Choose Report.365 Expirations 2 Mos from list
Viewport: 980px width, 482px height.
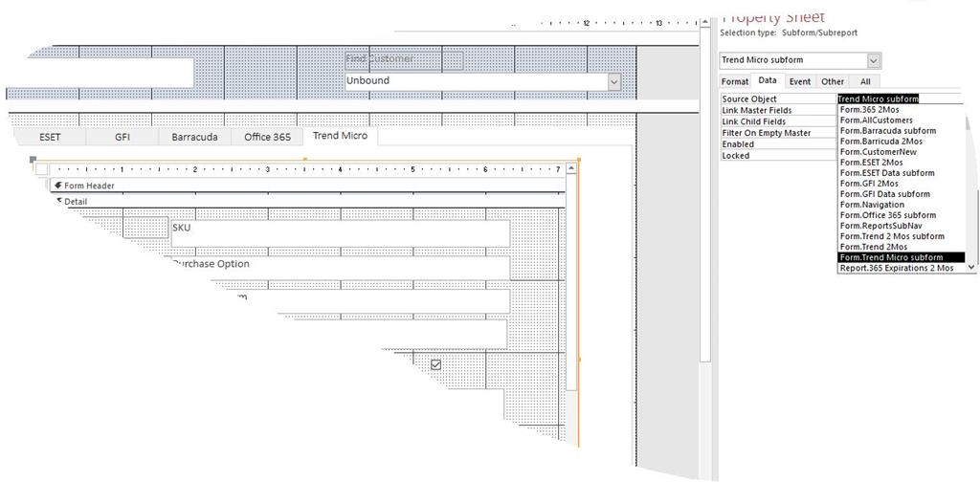(x=902, y=268)
